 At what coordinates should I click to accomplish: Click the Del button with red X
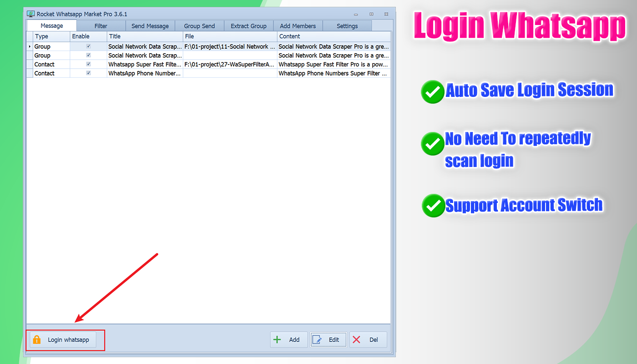pyautogui.click(x=368, y=340)
